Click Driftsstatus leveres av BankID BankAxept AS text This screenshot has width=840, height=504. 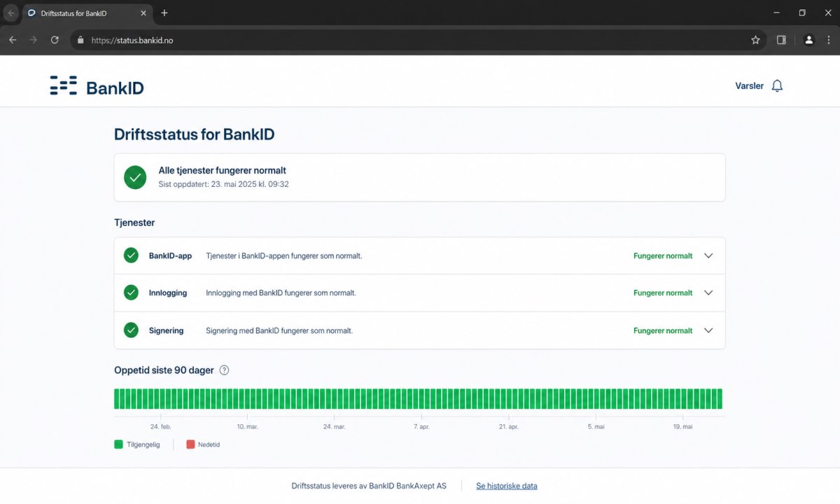click(x=369, y=486)
